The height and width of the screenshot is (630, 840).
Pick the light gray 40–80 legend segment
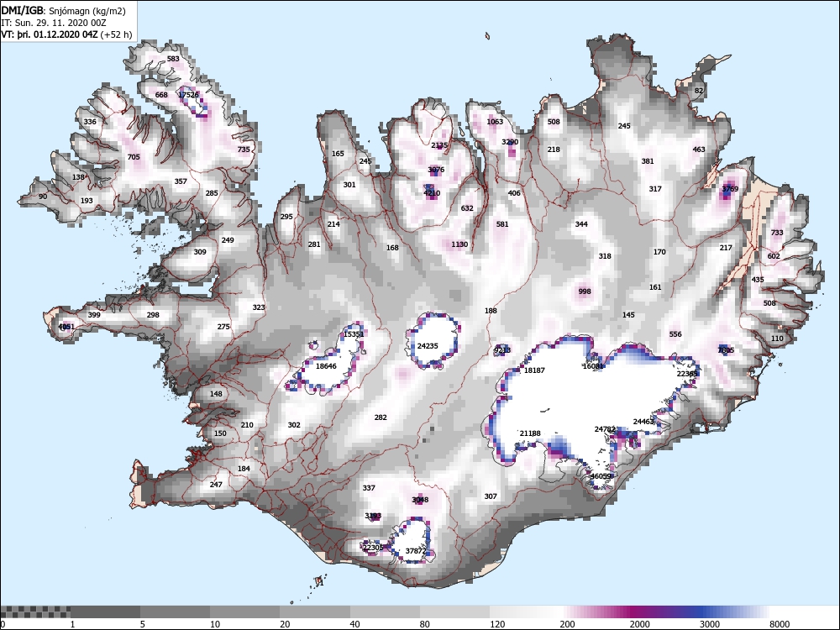coord(385,612)
